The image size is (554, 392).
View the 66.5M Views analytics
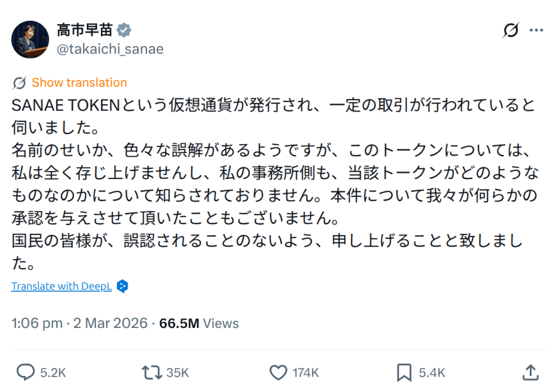tap(199, 323)
